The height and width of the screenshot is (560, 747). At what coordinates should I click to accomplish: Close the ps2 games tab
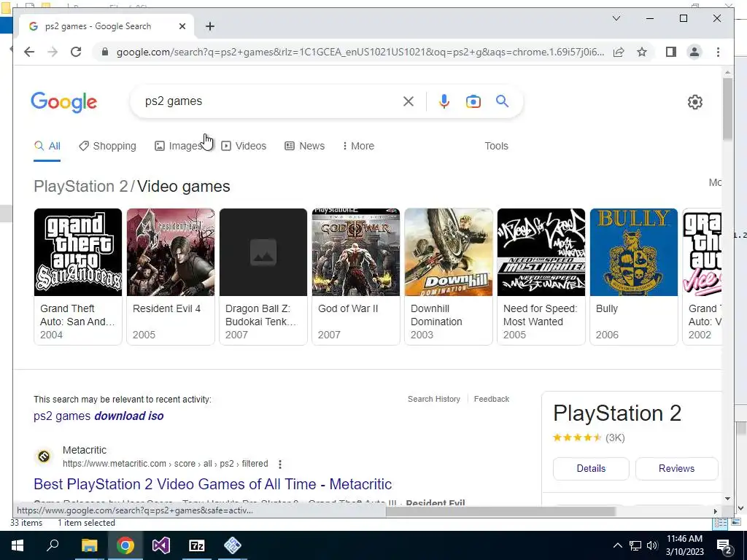pyautogui.click(x=182, y=26)
